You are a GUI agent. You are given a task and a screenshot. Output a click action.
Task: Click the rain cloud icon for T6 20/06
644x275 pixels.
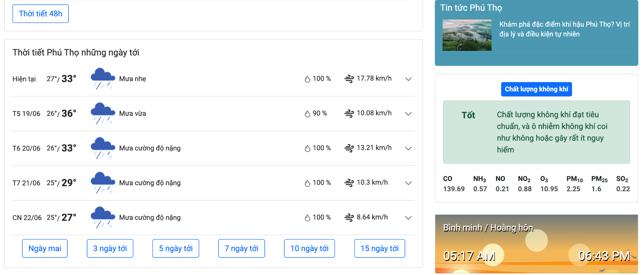[x=103, y=148]
